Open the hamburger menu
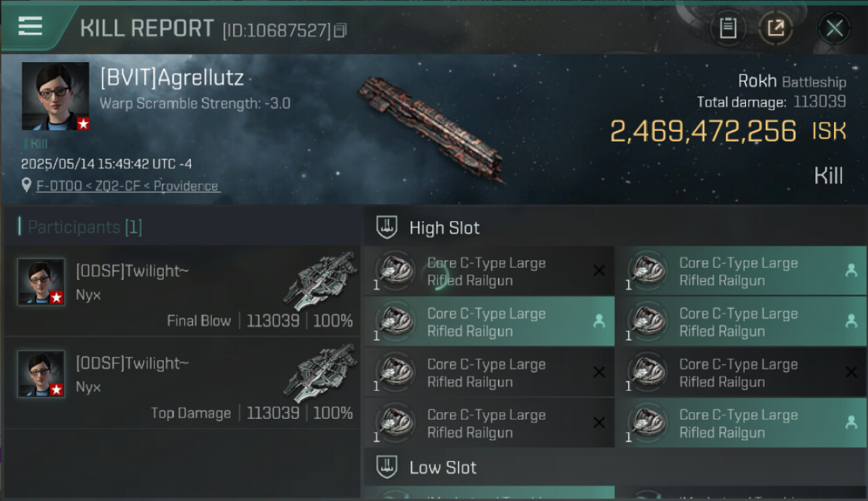The image size is (868, 501). coord(30,26)
